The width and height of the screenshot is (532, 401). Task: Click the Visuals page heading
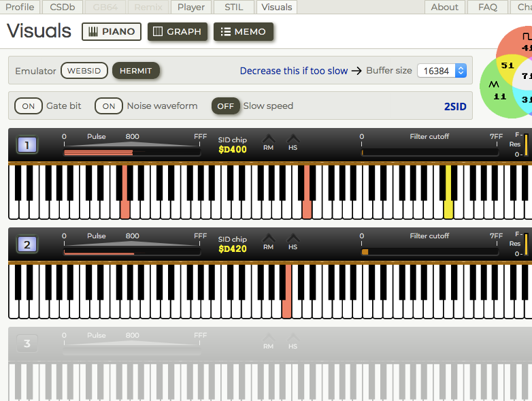point(39,31)
